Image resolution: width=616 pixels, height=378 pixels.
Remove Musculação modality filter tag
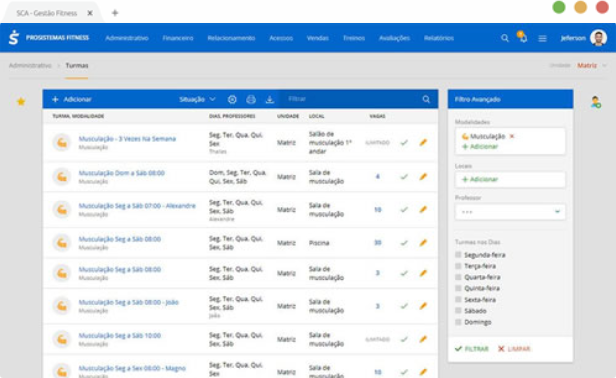coord(512,136)
